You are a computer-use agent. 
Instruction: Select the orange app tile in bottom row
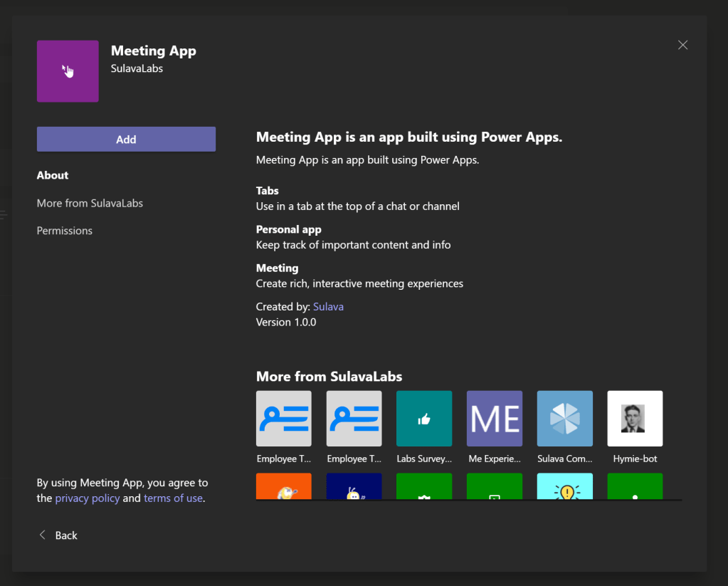(x=283, y=486)
